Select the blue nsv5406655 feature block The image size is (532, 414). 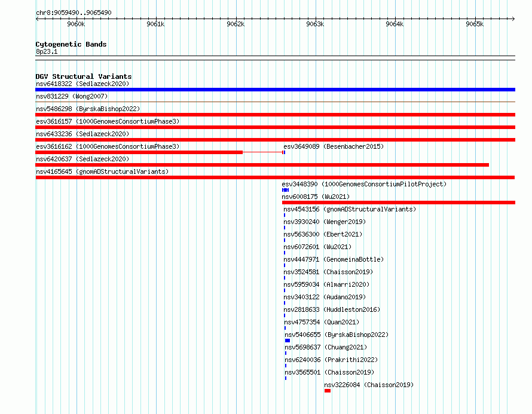[288, 341]
